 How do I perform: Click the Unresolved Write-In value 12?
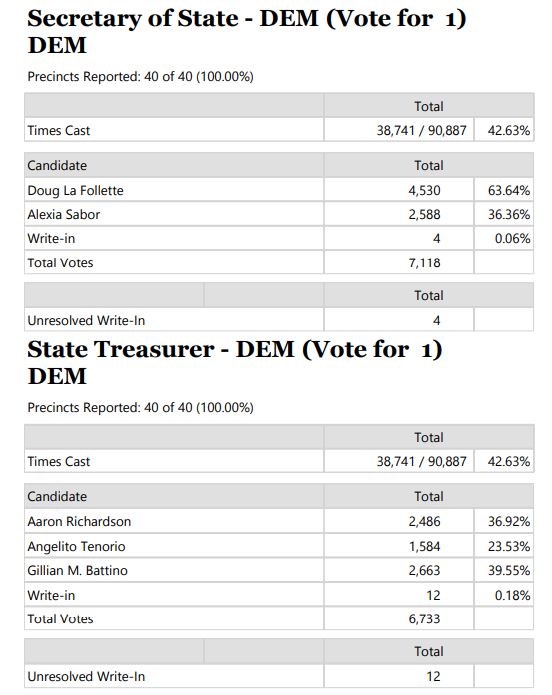tap(434, 676)
